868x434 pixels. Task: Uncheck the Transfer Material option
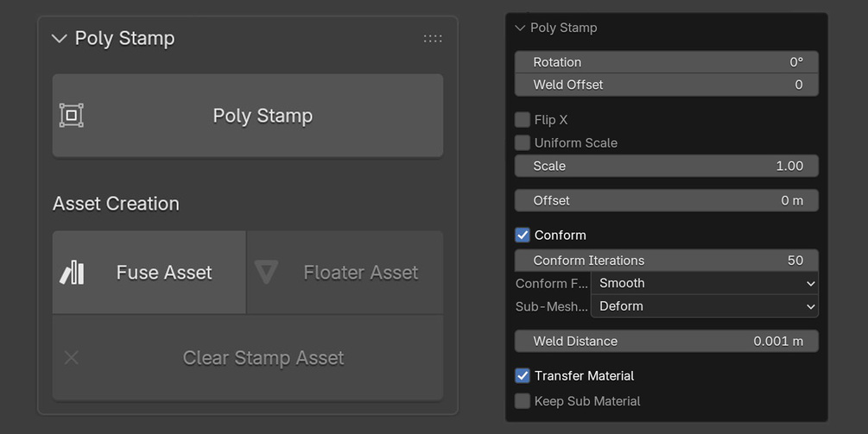click(x=522, y=376)
